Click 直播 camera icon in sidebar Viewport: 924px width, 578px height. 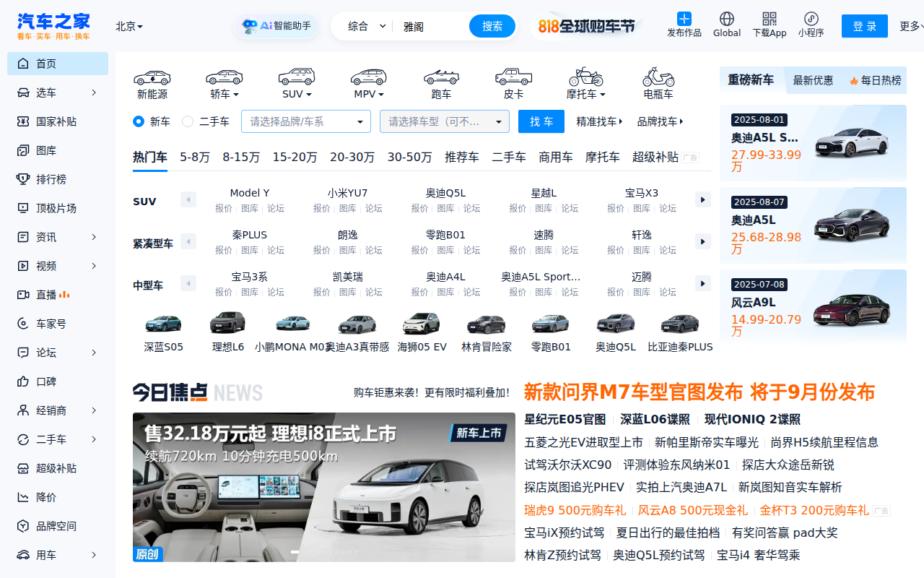point(23,295)
